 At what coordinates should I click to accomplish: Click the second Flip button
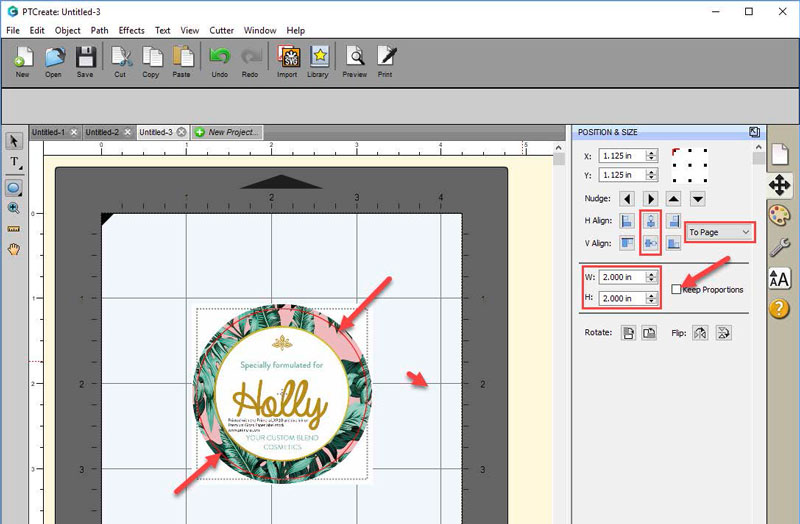pos(723,333)
